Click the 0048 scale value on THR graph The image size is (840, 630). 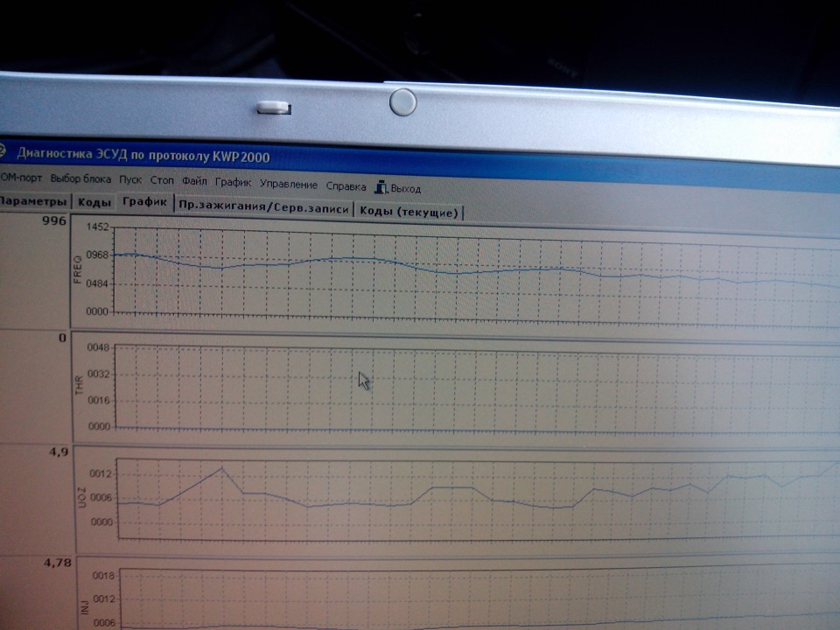pyautogui.click(x=99, y=347)
